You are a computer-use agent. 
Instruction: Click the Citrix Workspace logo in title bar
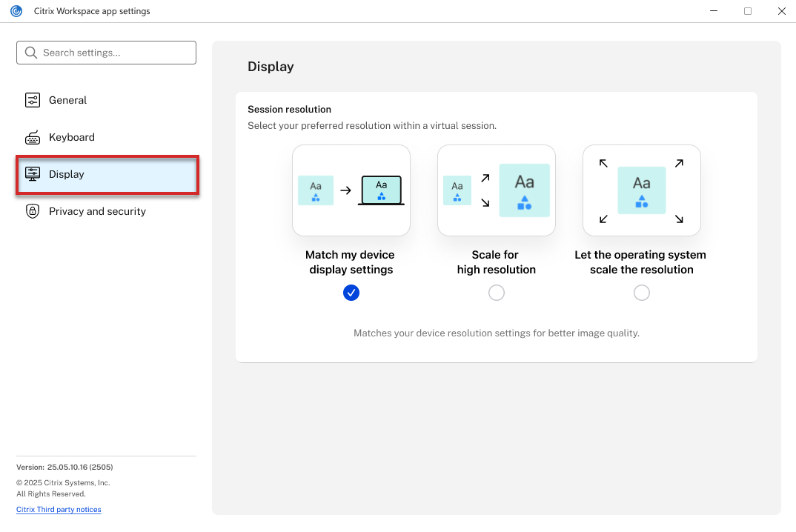16,11
